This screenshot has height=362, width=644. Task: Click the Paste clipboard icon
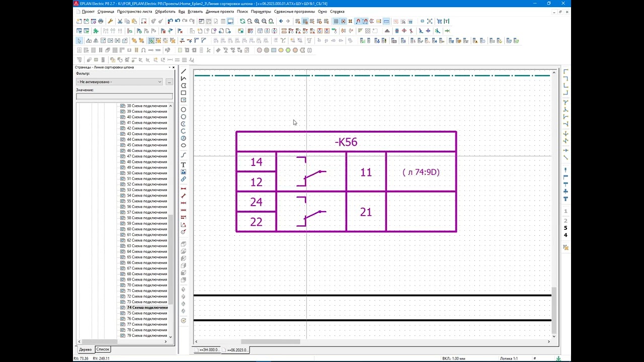[x=134, y=21]
